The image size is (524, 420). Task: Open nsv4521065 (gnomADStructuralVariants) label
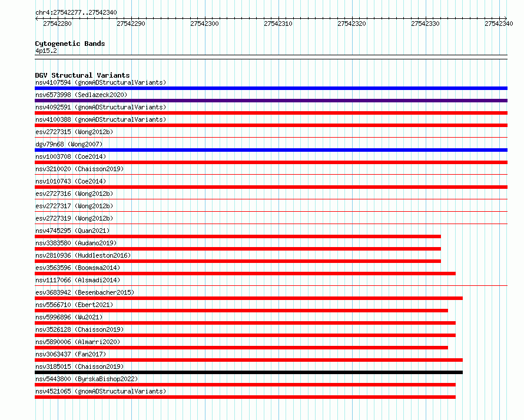pos(101,391)
